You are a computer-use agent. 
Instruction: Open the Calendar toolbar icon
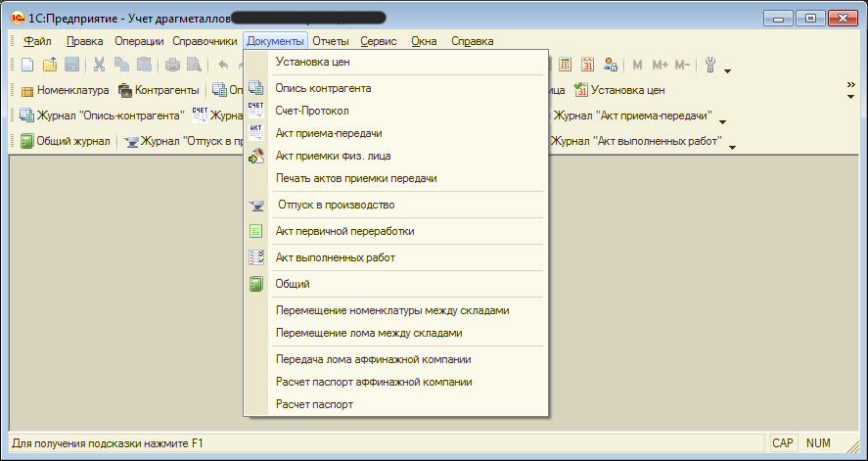(x=588, y=66)
